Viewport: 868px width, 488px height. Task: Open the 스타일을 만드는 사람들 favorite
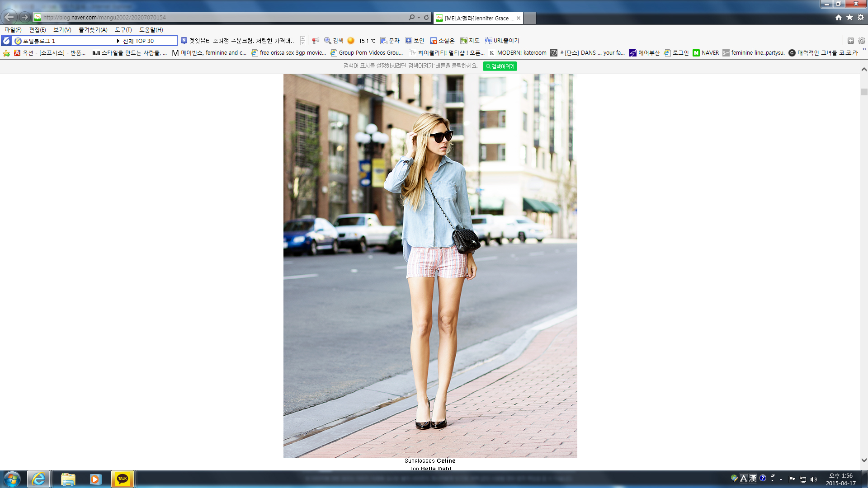(129, 53)
